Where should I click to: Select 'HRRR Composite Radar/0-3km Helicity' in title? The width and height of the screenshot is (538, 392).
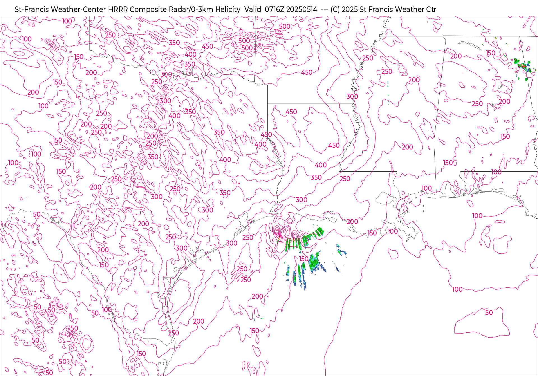tap(174, 10)
